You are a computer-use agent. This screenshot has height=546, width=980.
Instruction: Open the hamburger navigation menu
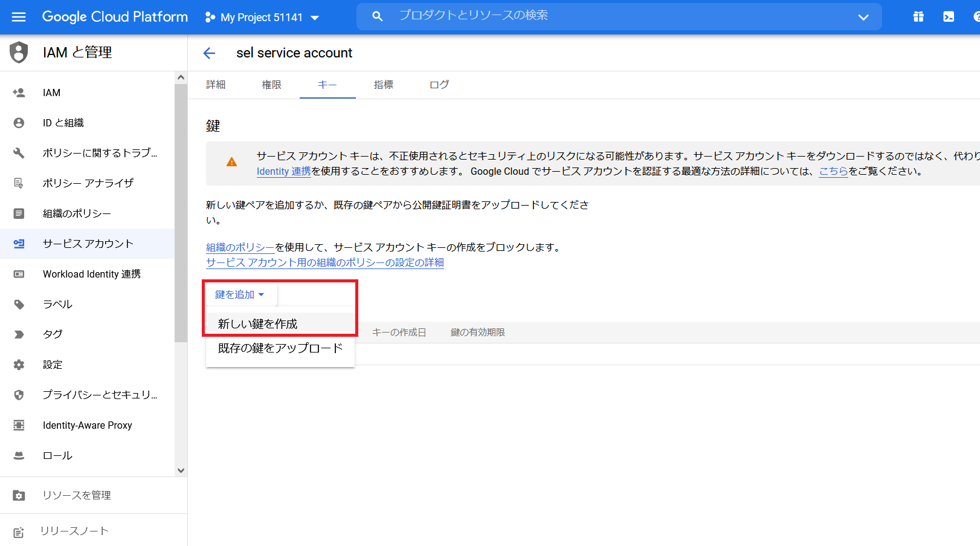pos(19,17)
